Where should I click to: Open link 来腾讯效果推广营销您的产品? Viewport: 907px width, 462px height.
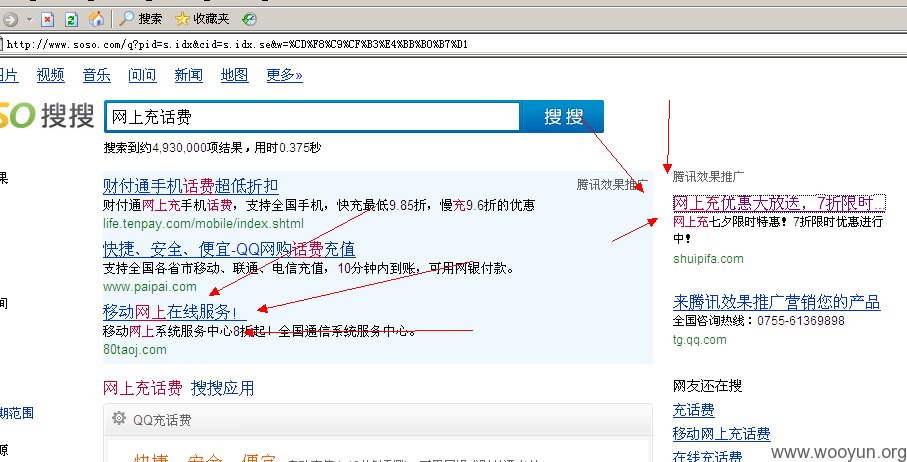click(776, 302)
